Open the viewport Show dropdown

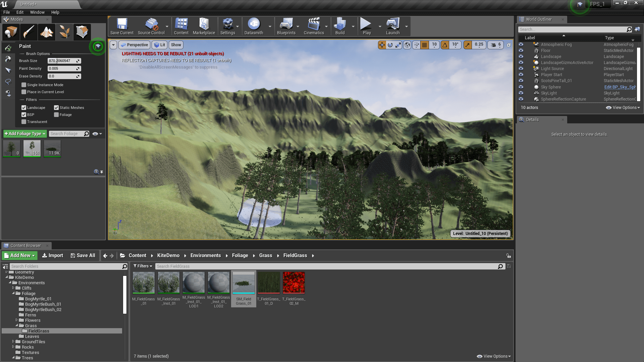point(176,45)
